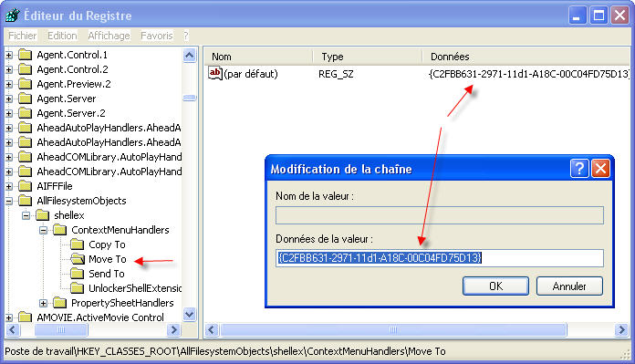The height and width of the screenshot is (364, 635).
Task: Click the UnlockerShellExtension folder icon
Action: click(77, 288)
